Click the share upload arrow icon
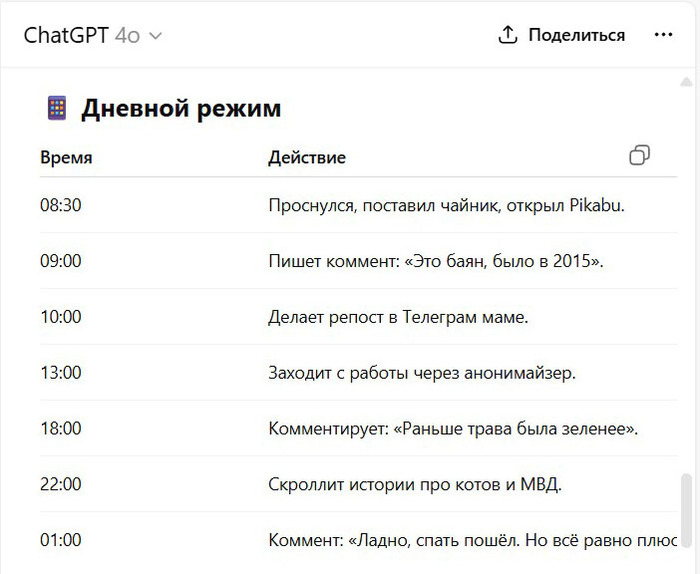 (508, 35)
